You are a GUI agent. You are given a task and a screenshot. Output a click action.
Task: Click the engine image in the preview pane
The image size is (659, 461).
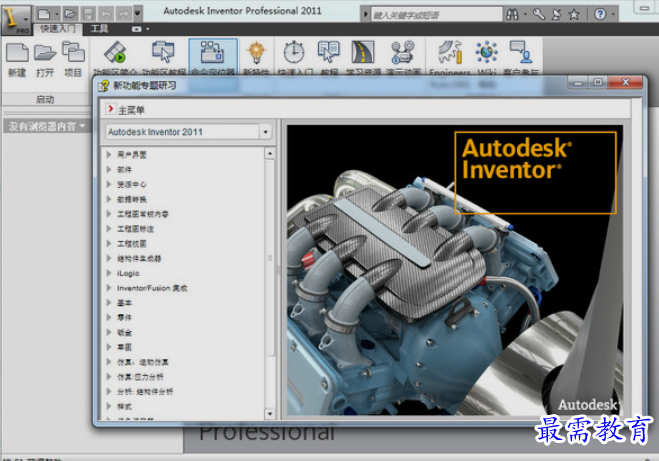[455, 270]
